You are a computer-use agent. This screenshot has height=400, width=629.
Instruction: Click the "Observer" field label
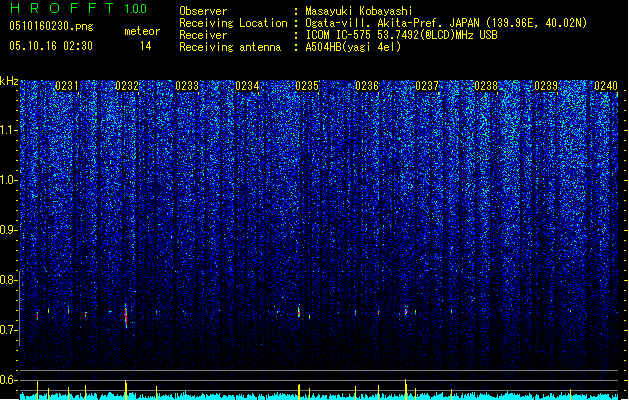203,11
